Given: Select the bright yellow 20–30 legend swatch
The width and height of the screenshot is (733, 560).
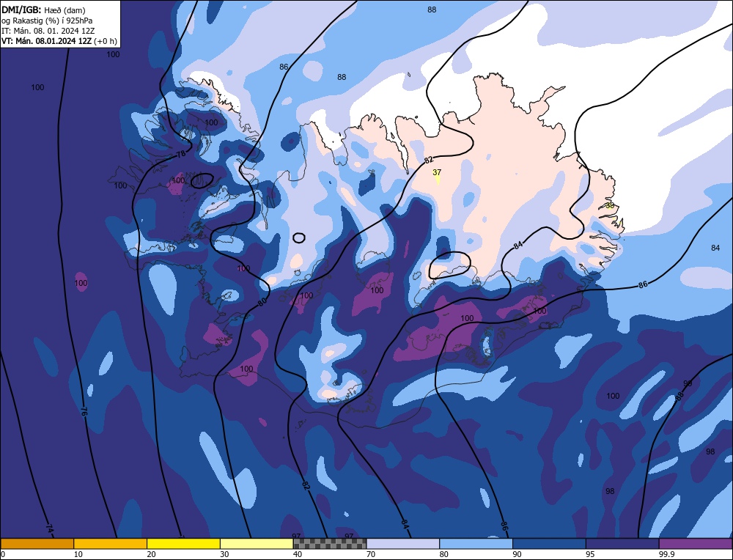Looking at the screenshot, I should (x=183, y=544).
